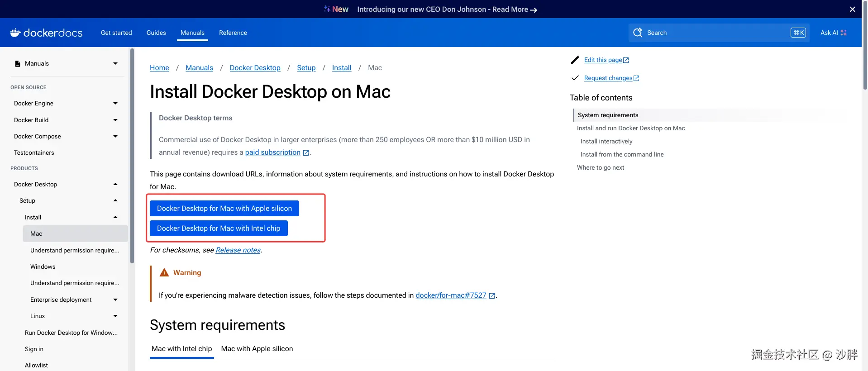Open Manuals in top navigation
This screenshot has width=868, height=371.
coord(192,33)
